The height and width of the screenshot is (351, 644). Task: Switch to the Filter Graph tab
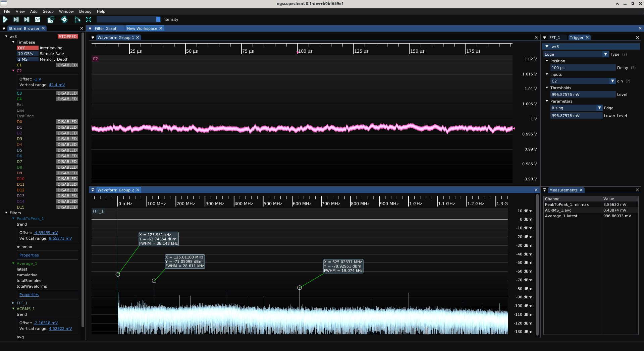[106, 28]
